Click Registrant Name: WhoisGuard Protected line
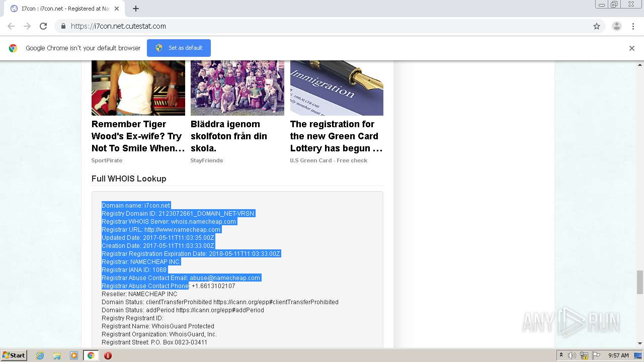This screenshot has height=362, width=644. click(x=158, y=326)
